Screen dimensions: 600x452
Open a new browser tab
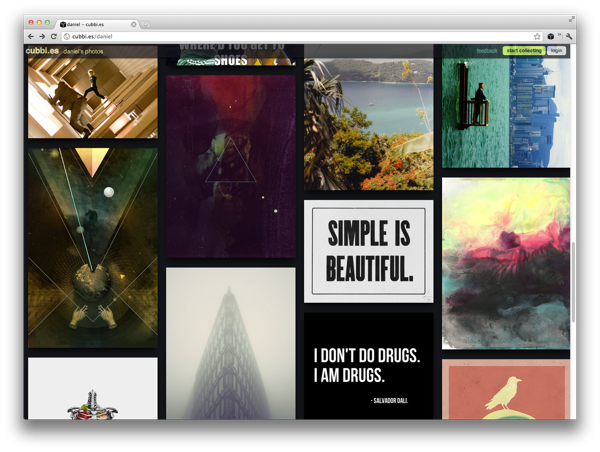(146, 23)
